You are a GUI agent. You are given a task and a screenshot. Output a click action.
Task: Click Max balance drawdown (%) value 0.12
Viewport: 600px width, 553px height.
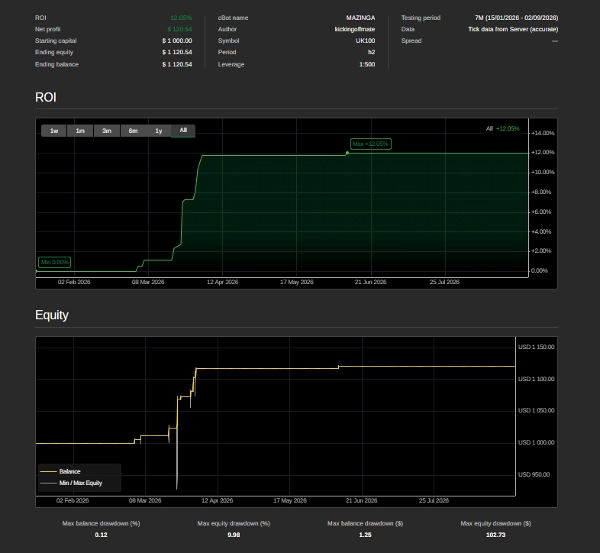[x=101, y=535]
